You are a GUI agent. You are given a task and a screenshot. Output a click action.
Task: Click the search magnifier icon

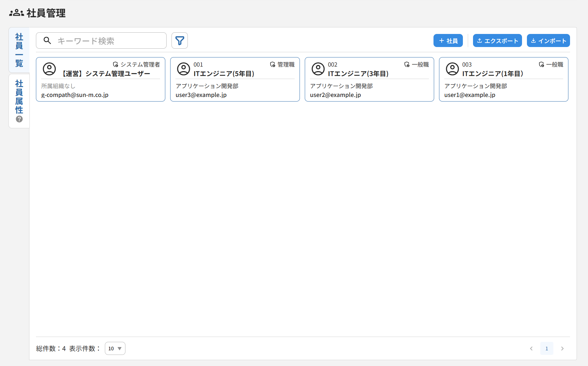tap(47, 40)
